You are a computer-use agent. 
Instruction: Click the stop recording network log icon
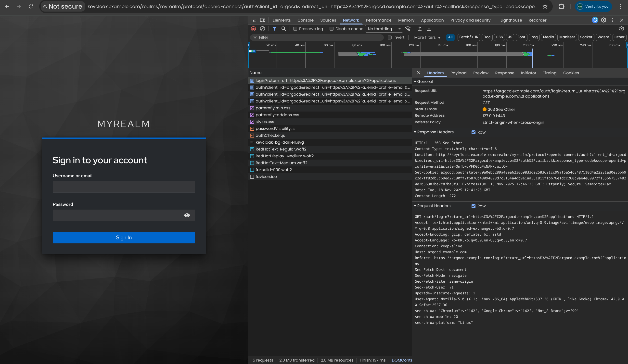[254, 29]
